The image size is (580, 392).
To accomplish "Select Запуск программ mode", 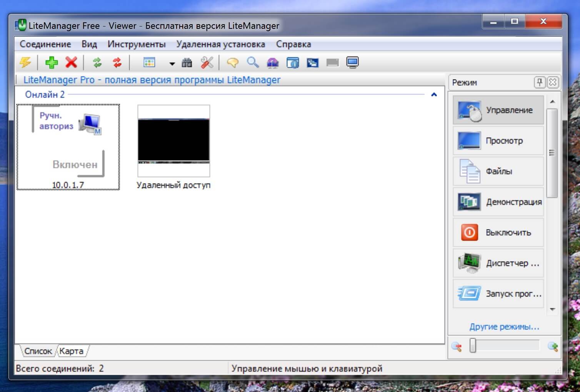I will 498,294.
